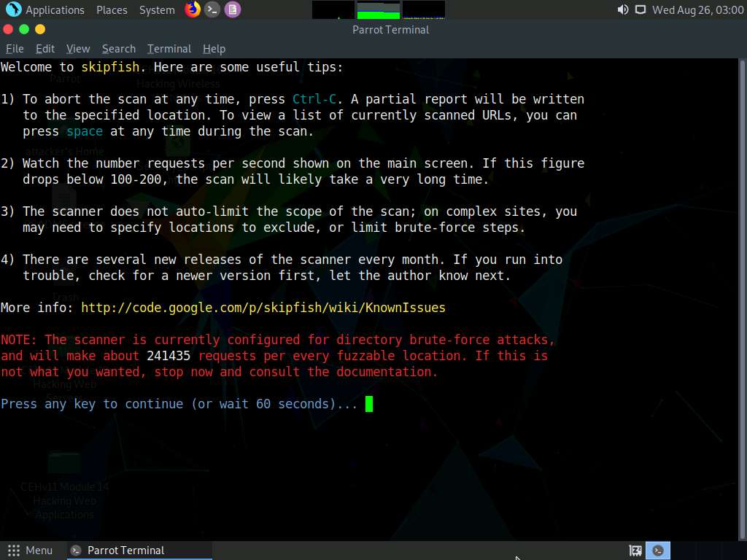The image size is (747, 560).
Task: Click the green window button
Action: pyautogui.click(x=24, y=29)
